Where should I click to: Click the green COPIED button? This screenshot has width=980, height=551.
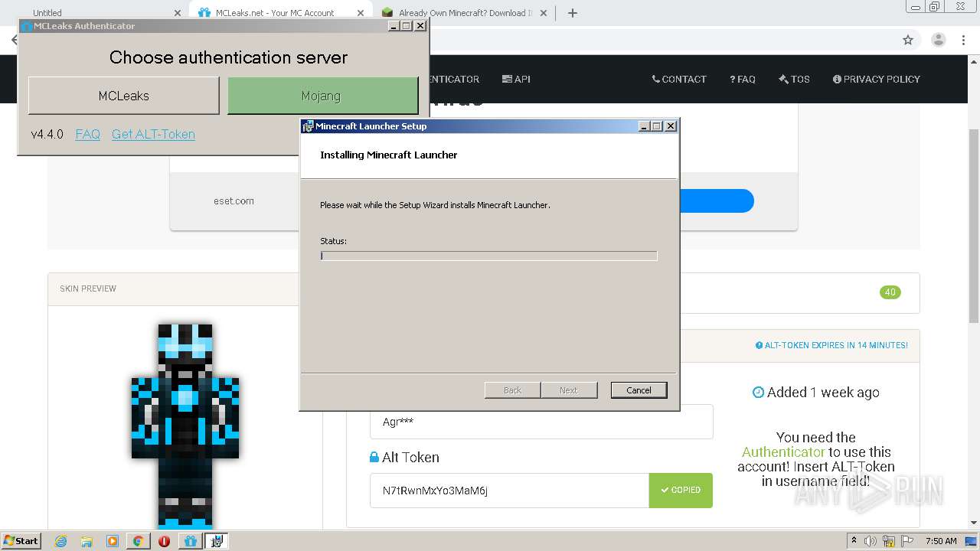click(x=681, y=491)
